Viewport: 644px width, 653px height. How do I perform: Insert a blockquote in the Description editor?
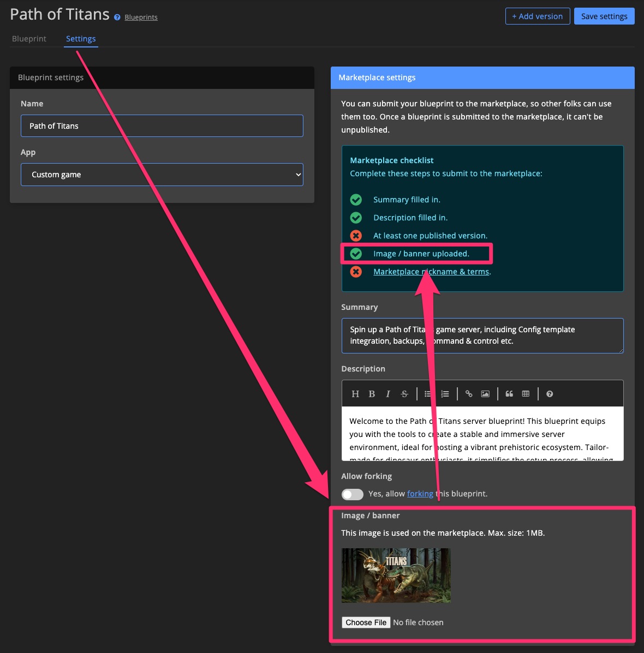pos(509,393)
